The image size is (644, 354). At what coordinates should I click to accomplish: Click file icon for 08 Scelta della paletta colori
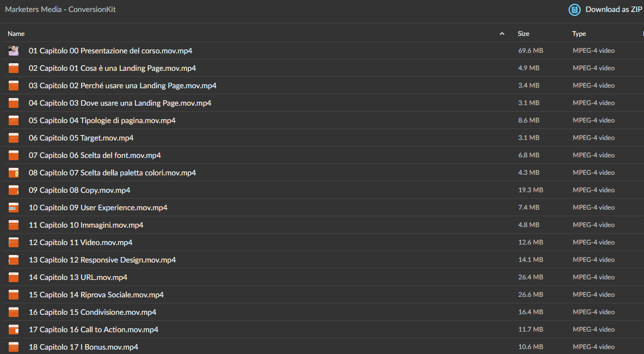[14, 173]
